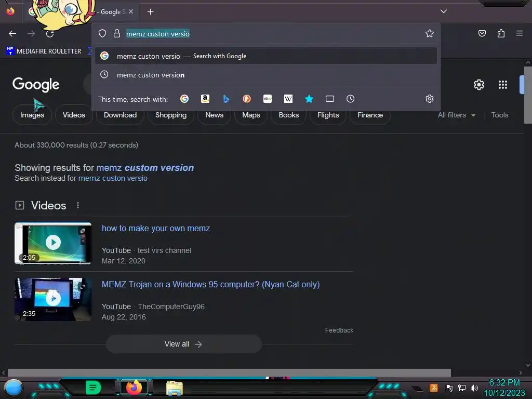This screenshot has width=532, height=399.
Task: Open the search Tools button
Action: (499, 115)
